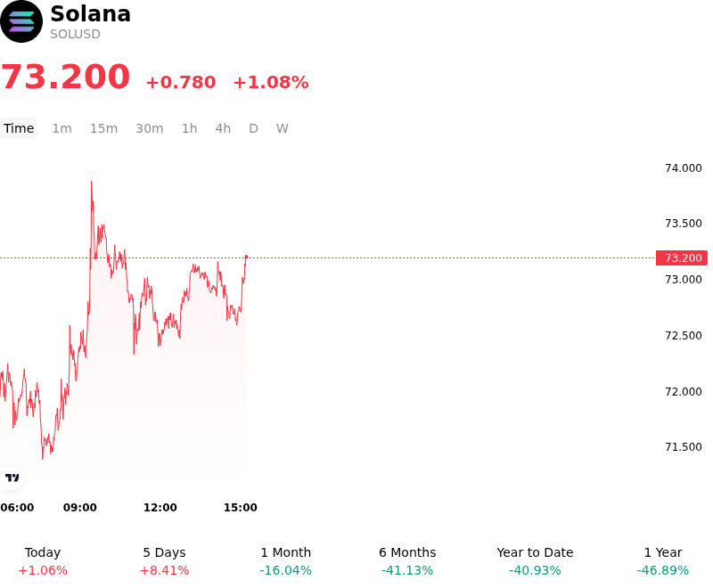This screenshot has height=588, width=713.
Task: Open the Solana title link
Action: [91, 13]
